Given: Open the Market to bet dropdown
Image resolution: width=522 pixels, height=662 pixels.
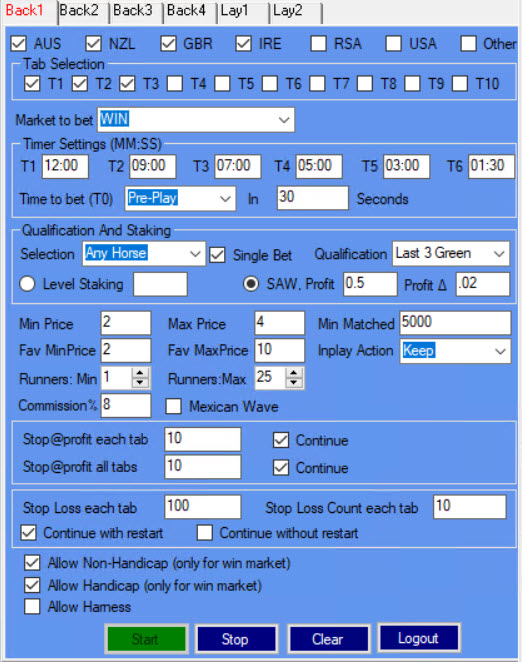Looking at the screenshot, I should pyautogui.click(x=196, y=120).
